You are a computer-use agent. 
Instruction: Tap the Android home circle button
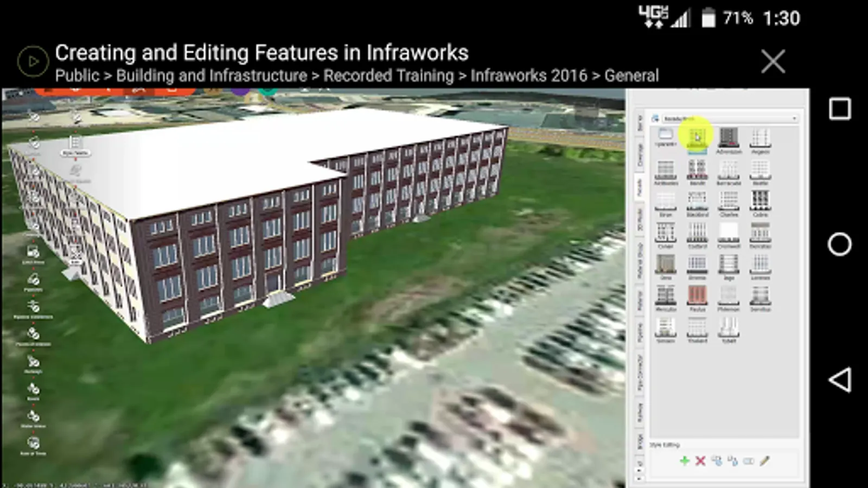(840, 244)
